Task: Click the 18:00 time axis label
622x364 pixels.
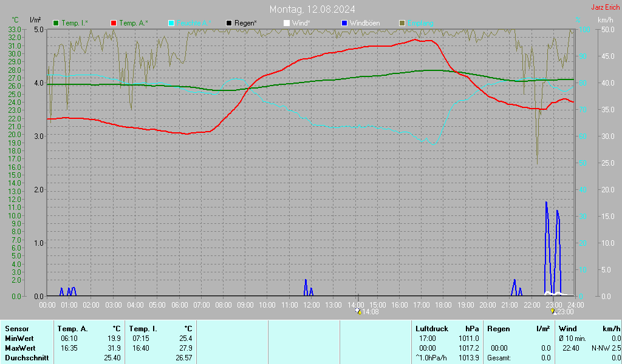Action: point(443,305)
